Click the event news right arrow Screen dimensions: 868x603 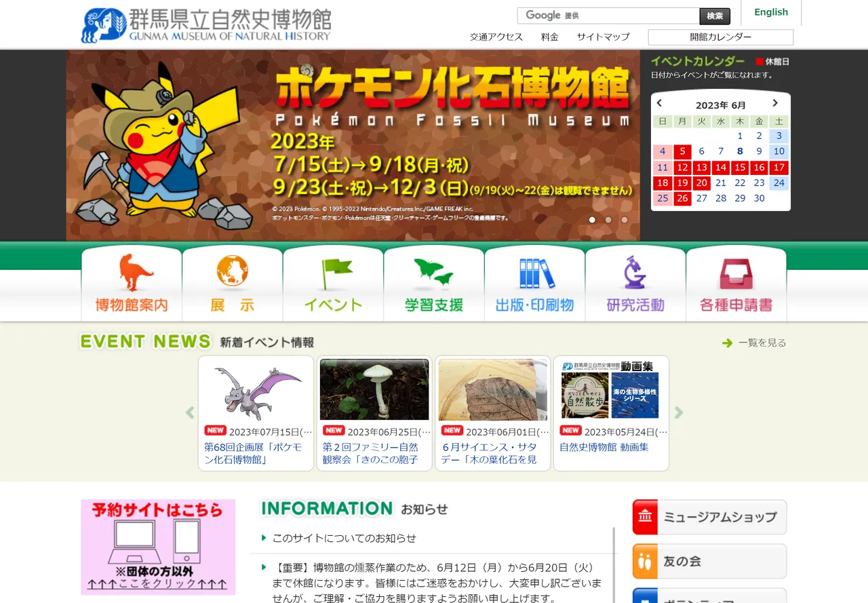678,412
